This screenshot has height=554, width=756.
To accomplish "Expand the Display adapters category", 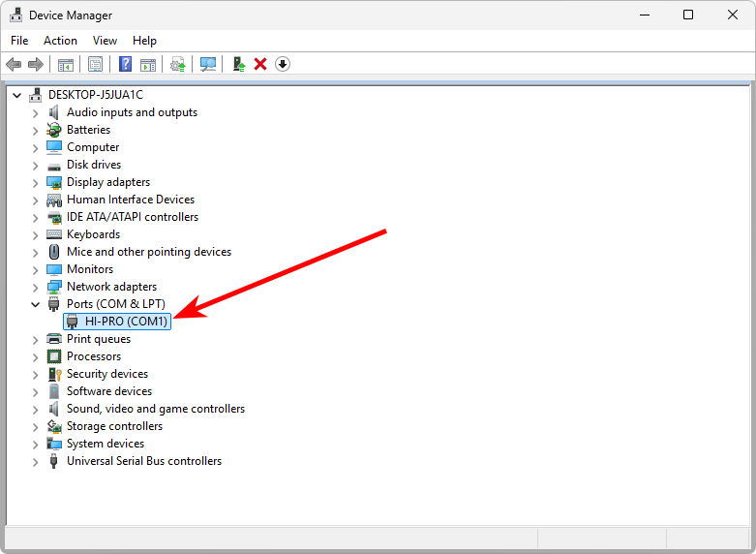I will (36, 182).
